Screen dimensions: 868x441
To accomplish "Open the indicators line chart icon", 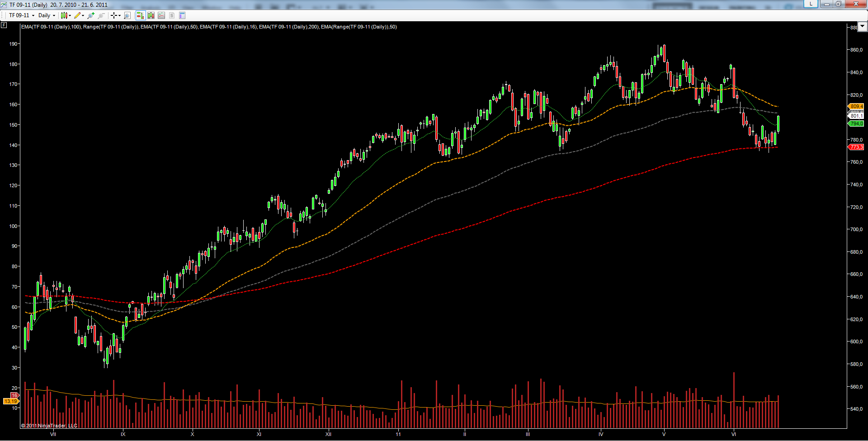I will (x=161, y=15).
